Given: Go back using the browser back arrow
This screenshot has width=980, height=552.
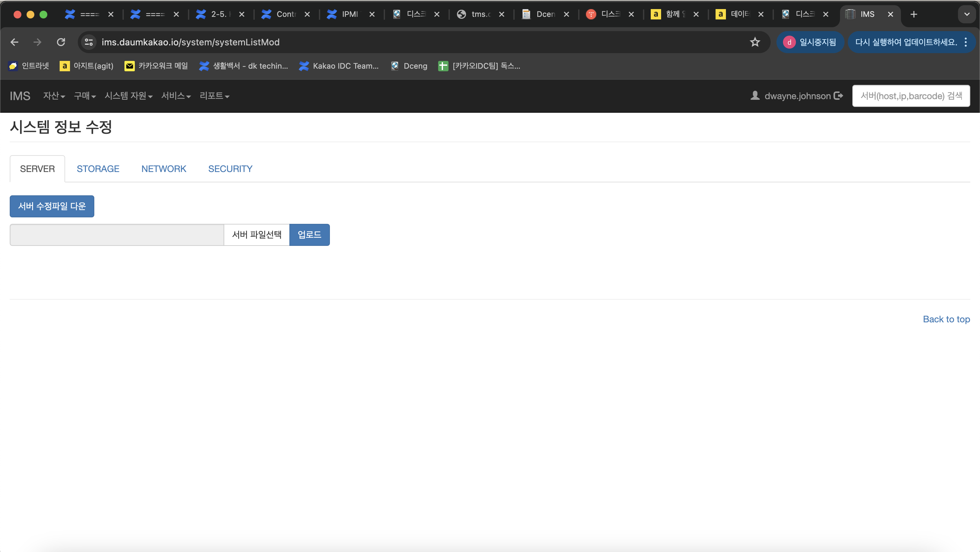Looking at the screenshot, I should [x=15, y=42].
